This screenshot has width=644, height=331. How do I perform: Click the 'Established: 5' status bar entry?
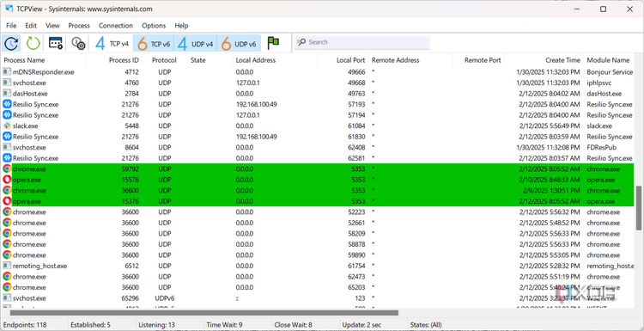tap(90, 325)
